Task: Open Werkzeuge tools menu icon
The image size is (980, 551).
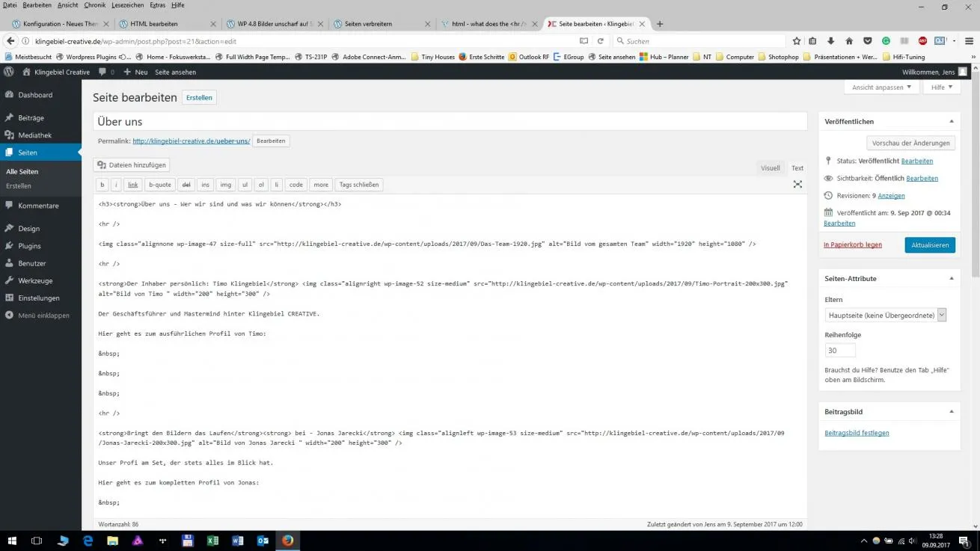Action: [x=9, y=280]
